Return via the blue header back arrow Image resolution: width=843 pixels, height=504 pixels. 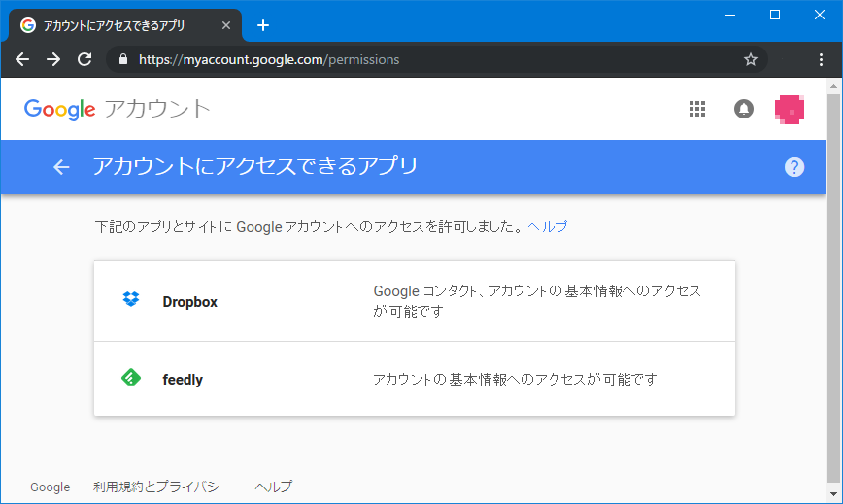(x=61, y=167)
